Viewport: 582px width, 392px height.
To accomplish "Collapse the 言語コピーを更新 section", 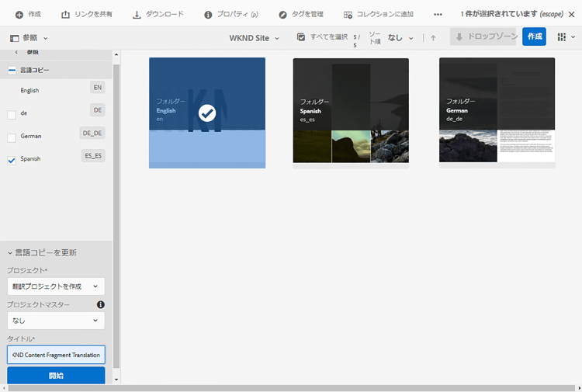I will 10,253.
